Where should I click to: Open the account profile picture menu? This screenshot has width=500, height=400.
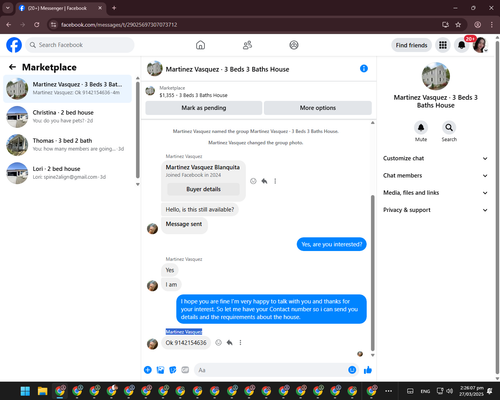(x=480, y=45)
